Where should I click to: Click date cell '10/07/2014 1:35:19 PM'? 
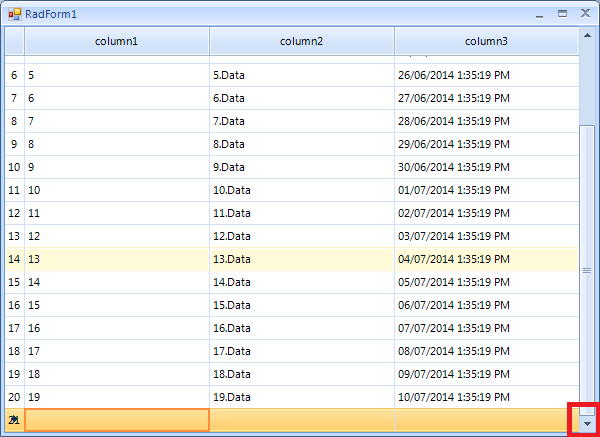tap(486, 397)
